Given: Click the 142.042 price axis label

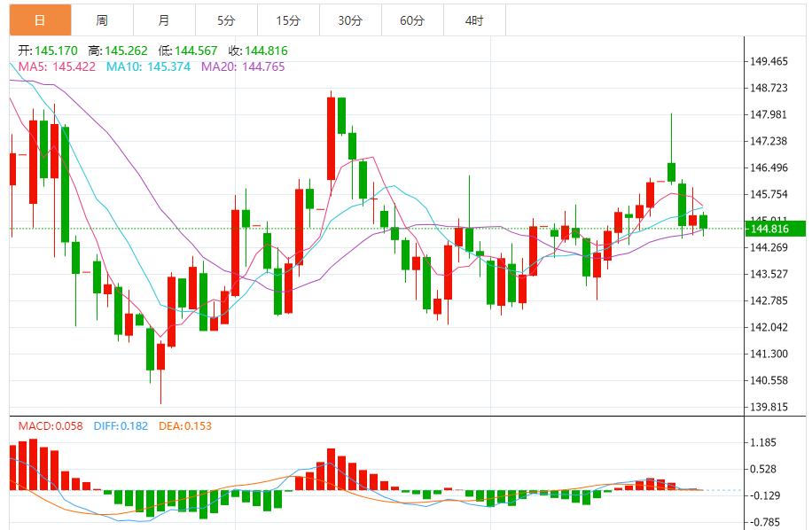Looking at the screenshot, I should [769, 327].
